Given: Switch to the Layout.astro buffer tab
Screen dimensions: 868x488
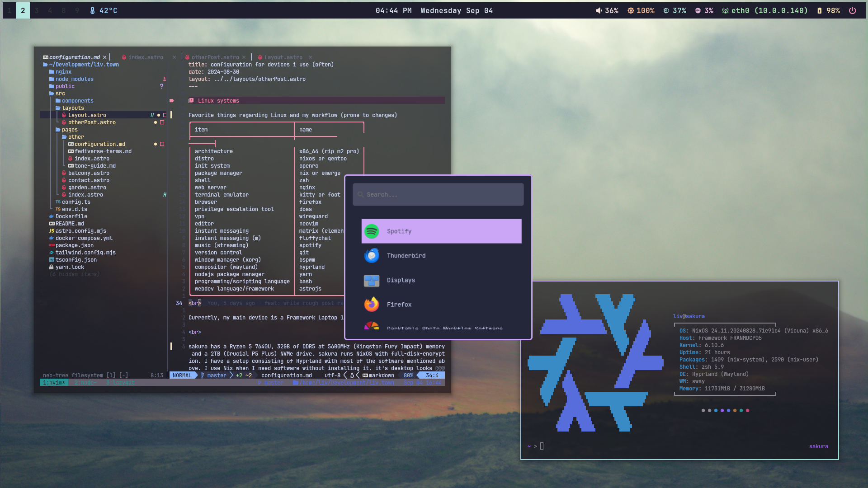Looking at the screenshot, I should [283, 57].
